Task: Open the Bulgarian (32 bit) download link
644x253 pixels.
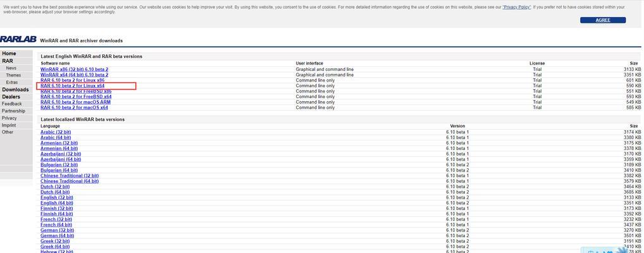Action: 59,164
